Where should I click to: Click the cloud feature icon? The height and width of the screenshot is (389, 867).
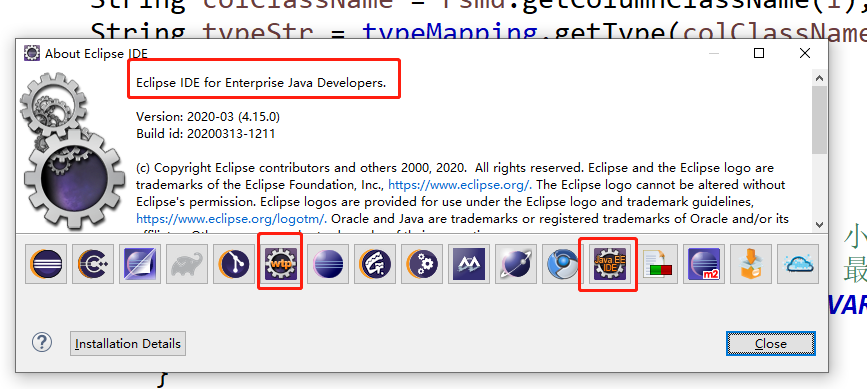(x=798, y=264)
